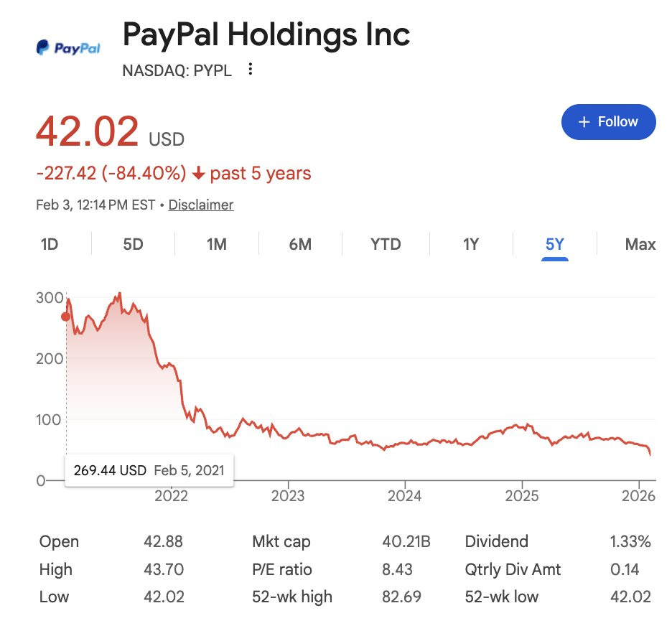Viewport: 672px width, 626px height.
Task: Click the 2025 label on chart axis
Action: 521,495
